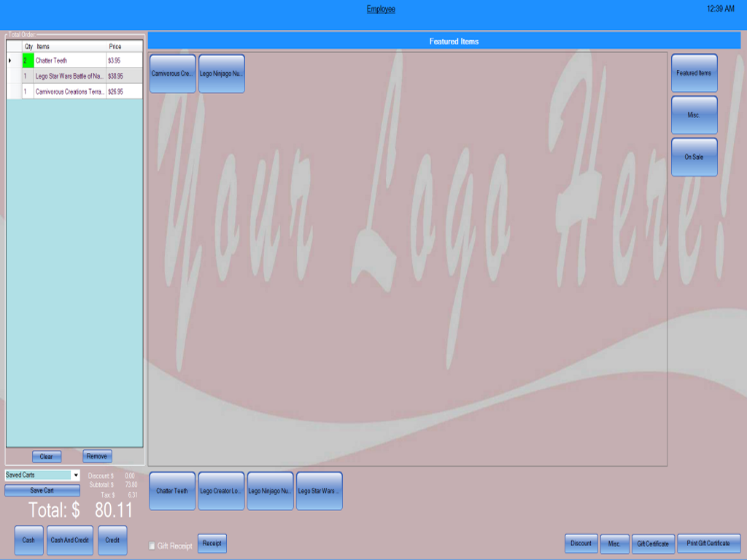This screenshot has width=747, height=560.
Task: Add Lego Creator item from bottom row
Action: coord(221,491)
